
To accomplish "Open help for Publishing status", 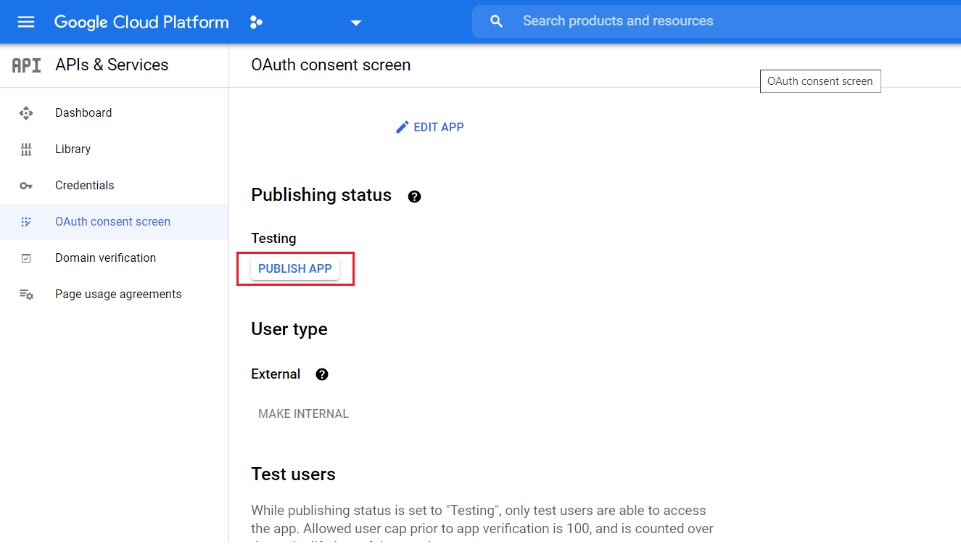I will tap(414, 196).
